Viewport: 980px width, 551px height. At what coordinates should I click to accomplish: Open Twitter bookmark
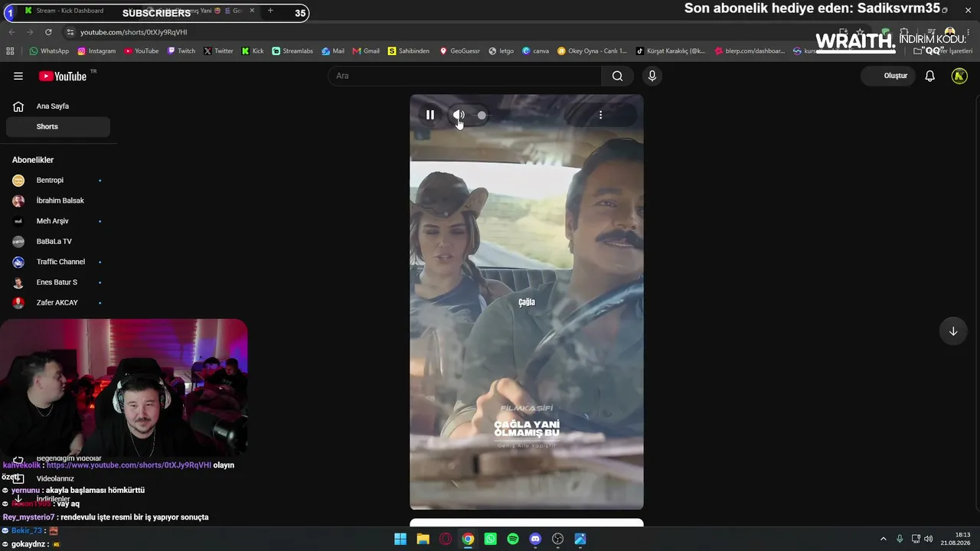218,51
